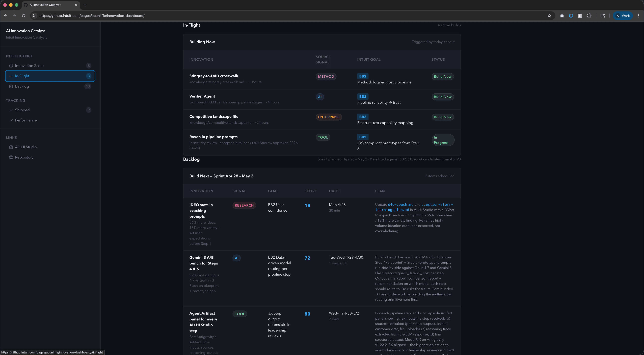Click Gemini 3 A/B bench title
The width and height of the screenshot is (644, 355).
(x=203, y=263)
